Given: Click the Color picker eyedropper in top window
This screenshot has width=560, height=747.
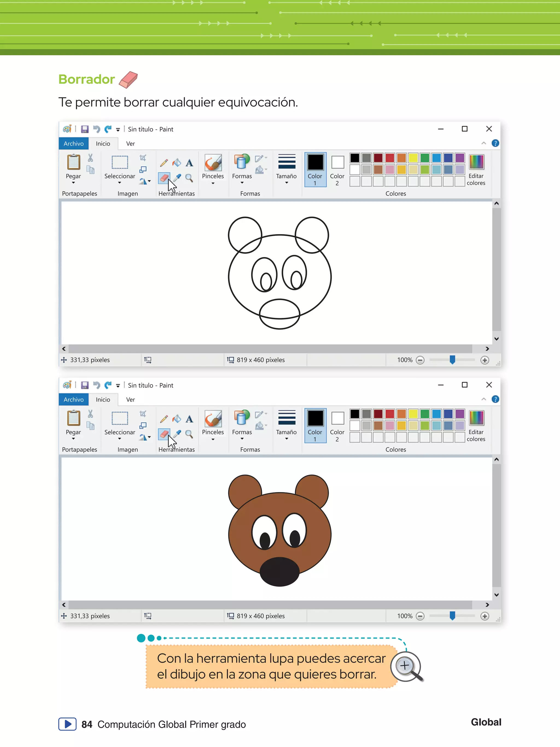Looking at the screenshot, I should 177,178.
